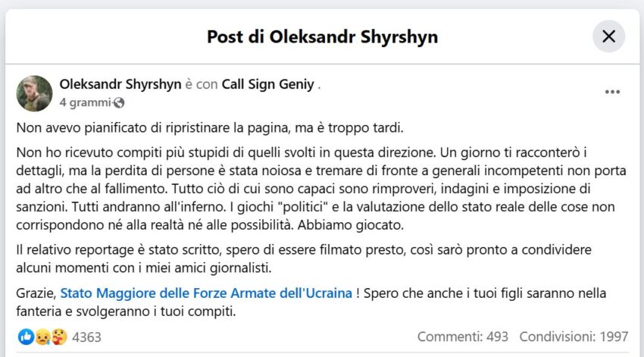This screenshot has width=644, height=357.
Task: Click the sad face reaction icon
Action: [x=42, y=337]
